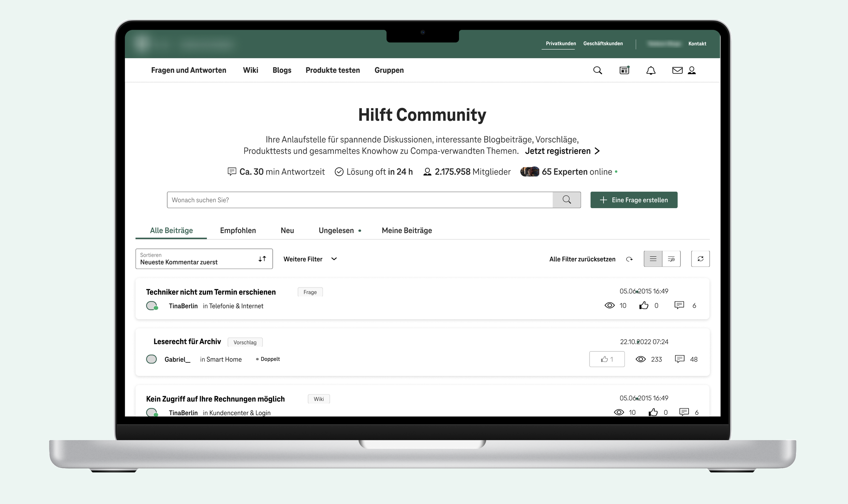848x504 pixels.
Task: Expand Weitere Filter
Action: coord(310,259)
